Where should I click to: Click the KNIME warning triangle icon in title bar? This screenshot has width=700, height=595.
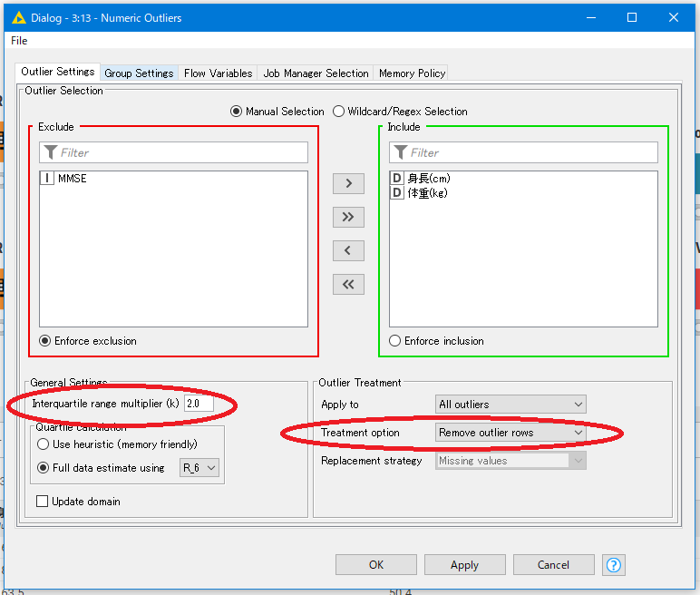coord(18,17)
